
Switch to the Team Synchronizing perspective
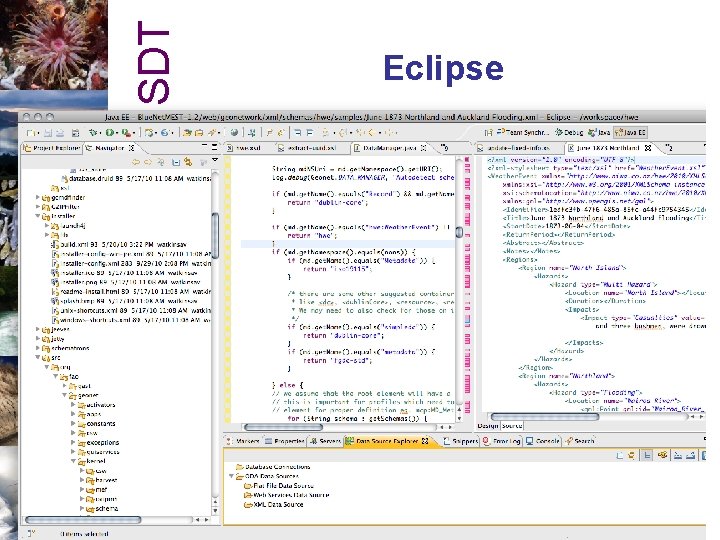[x=523, y=133]
